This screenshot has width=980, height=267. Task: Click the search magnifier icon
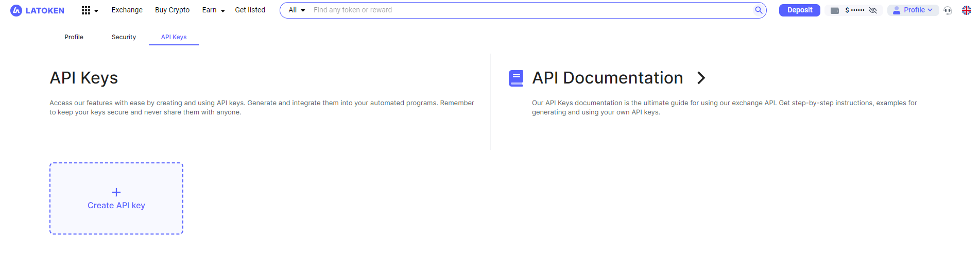click(759, 10)
